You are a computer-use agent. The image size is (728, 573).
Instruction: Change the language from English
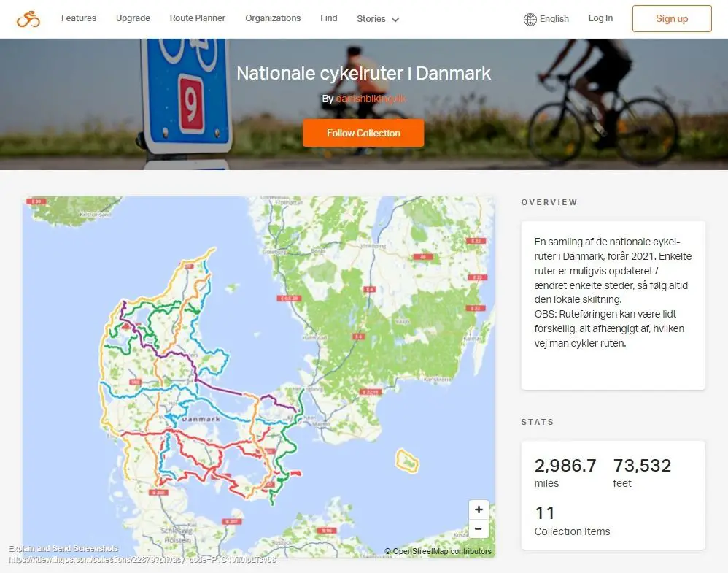pyautogui.click(x=554, y=19)
